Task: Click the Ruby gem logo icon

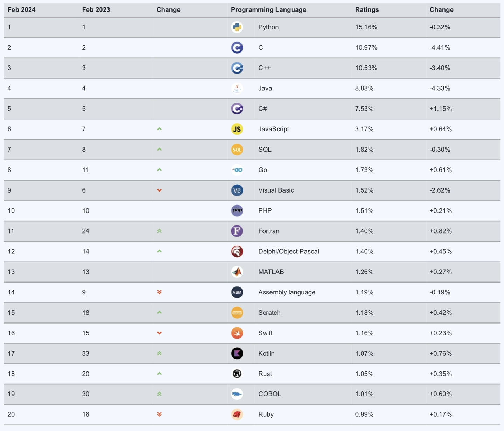Action: point(237,415)
